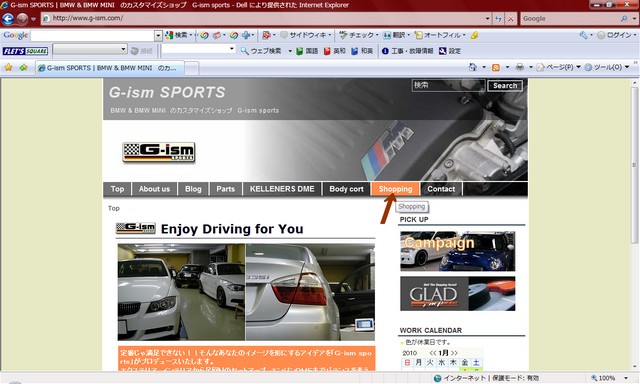This screenshot has width=640, height=384.
Task: Open the Blog navigation tab
Action: pos(193,189)
